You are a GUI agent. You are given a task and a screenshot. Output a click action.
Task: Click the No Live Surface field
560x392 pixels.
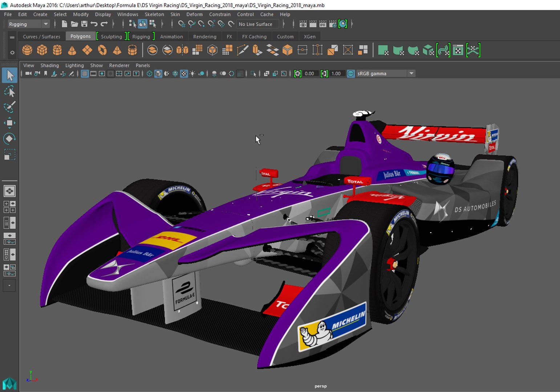pos(258,24)
